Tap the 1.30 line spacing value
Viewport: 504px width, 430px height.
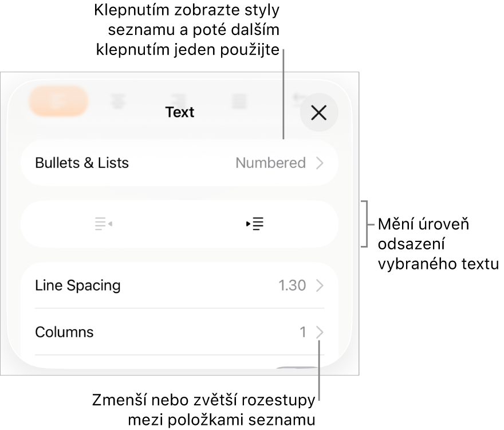292,286
